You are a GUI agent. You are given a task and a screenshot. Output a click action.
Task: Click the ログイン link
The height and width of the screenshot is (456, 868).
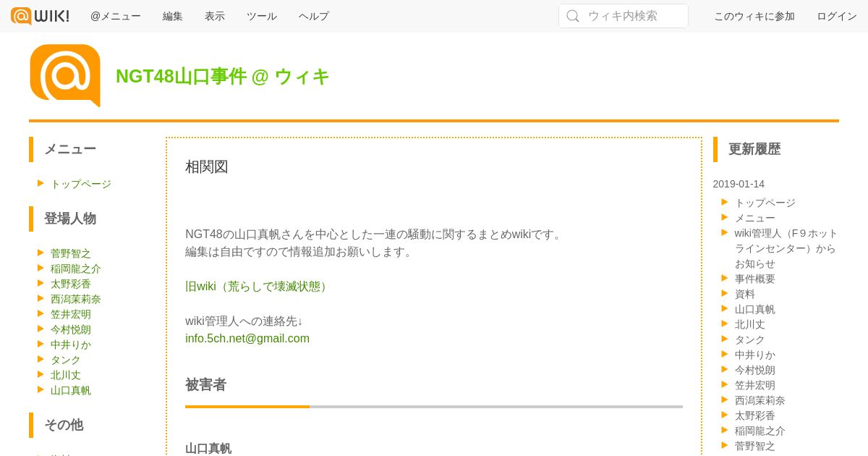point(837,16)
